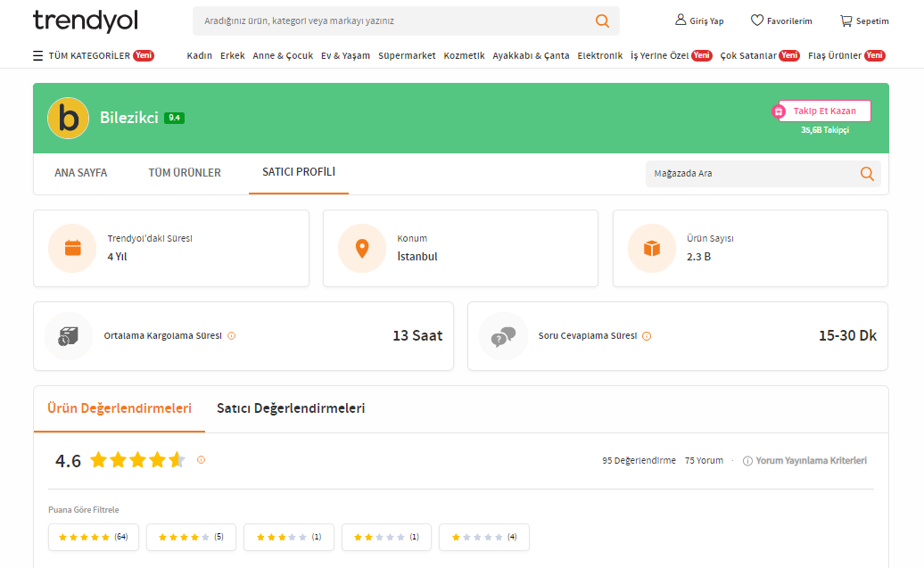Open the Süpermarket category
The image size is (924, 568).
(x=407, y=55)
